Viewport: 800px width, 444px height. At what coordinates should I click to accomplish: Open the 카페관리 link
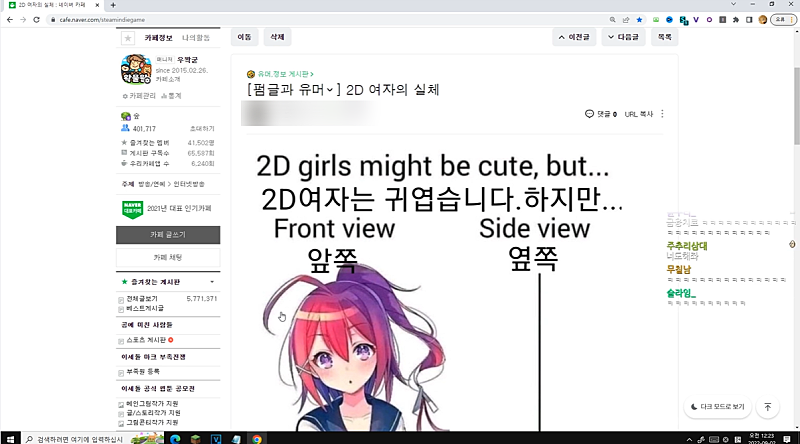tap(139, 96)
